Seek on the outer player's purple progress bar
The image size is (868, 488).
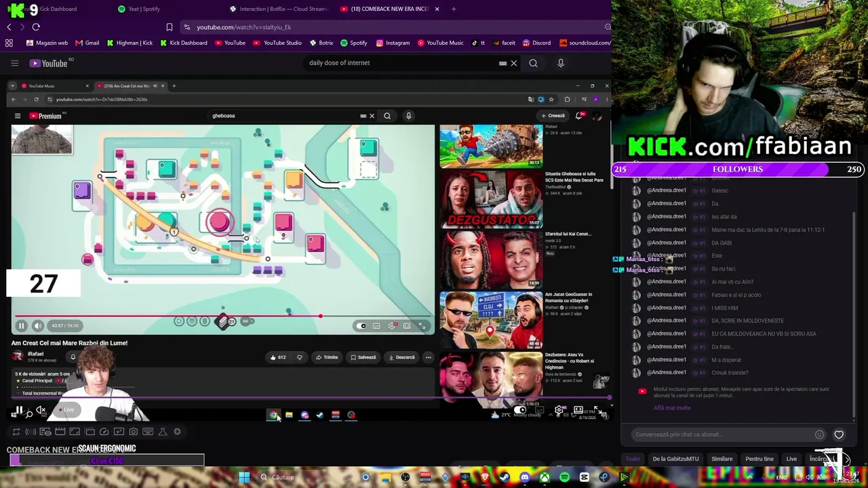tap(309, 398)
